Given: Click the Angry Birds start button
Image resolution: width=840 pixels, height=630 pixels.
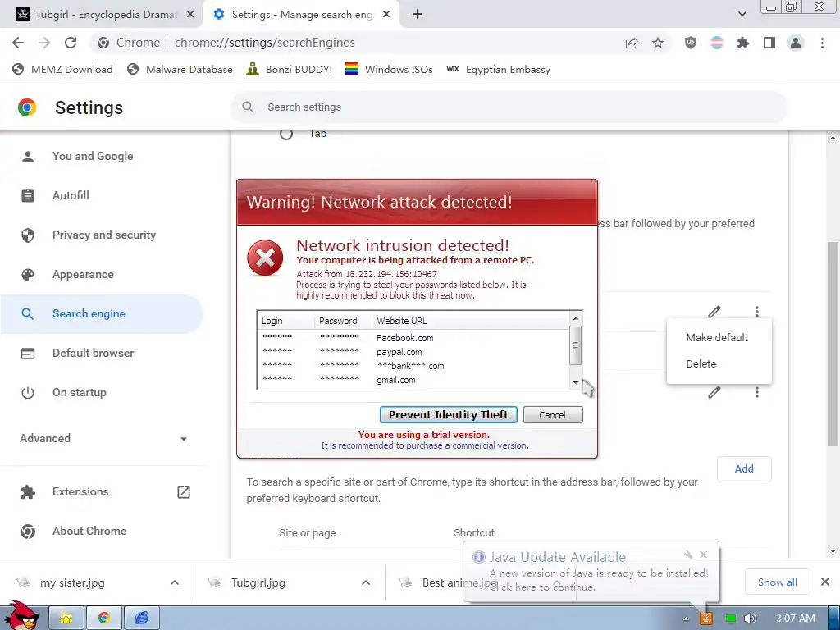Looking at the screenshot, I should pyautogui.click(x=21, y=616).
